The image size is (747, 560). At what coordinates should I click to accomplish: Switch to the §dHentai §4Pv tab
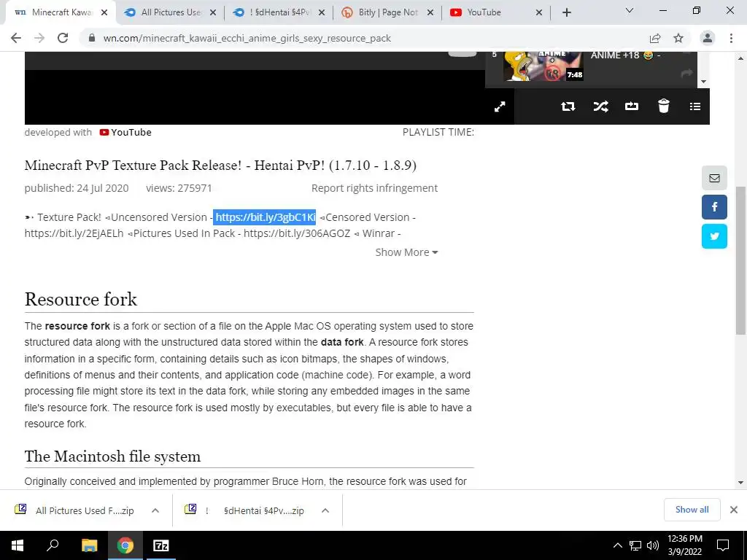point(279,12)
